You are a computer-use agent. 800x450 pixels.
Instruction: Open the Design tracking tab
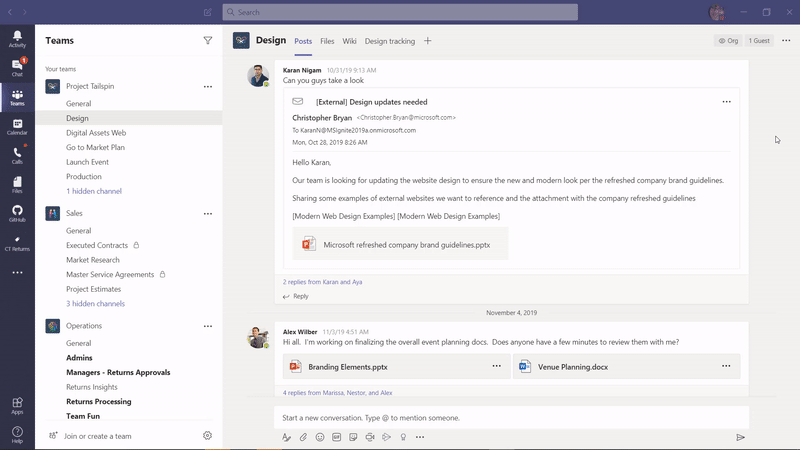pos(389,41)
